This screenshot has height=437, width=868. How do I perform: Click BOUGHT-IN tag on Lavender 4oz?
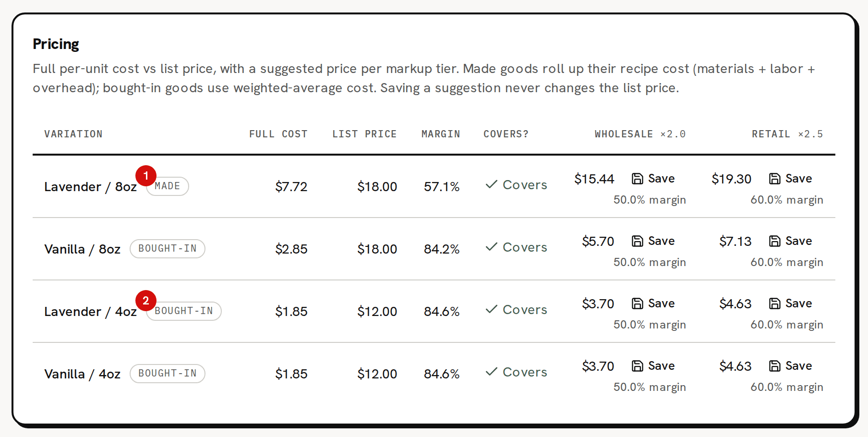pos(184,311)
